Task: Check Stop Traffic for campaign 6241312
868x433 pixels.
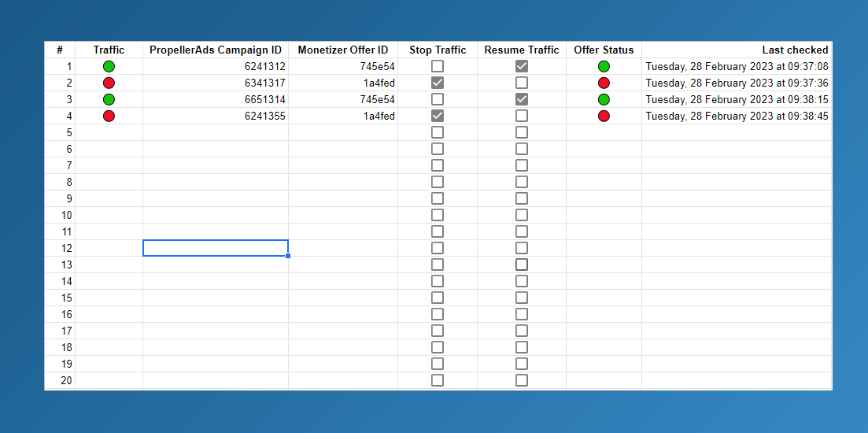Action: (438, 66)
